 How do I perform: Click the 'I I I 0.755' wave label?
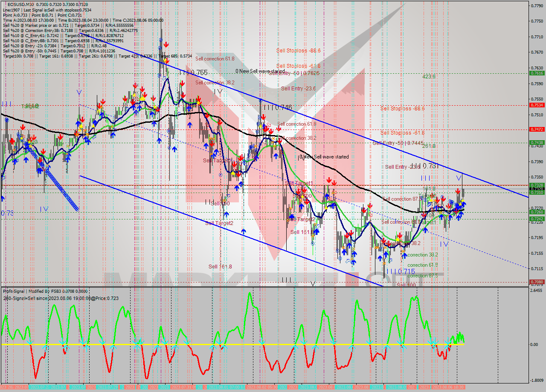[x=193, y=72]
